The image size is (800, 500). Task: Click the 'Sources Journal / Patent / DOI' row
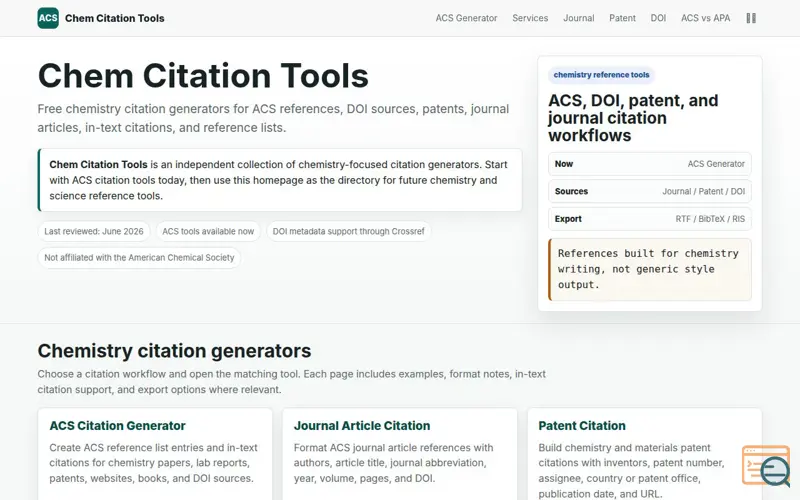click(x=649, y=191)
